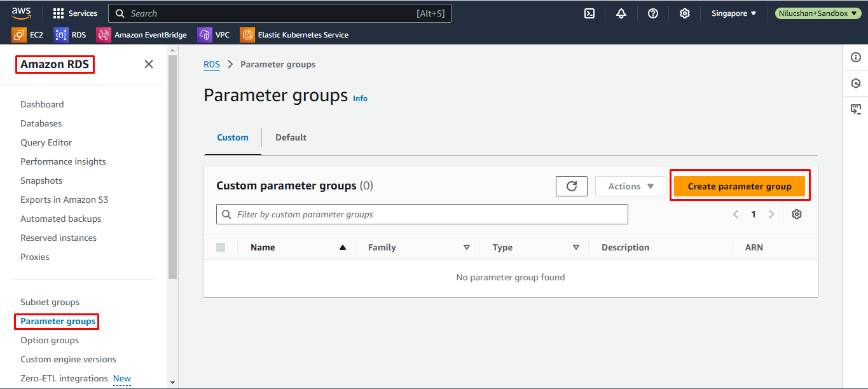Open the Elastic Kubernetes Service shortcut
The height and width of the screenshot is (389, 868).
[x=294, y=35]
